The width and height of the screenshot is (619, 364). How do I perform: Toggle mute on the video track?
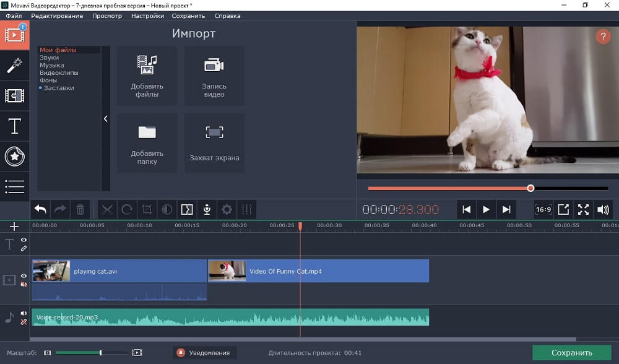24,284
